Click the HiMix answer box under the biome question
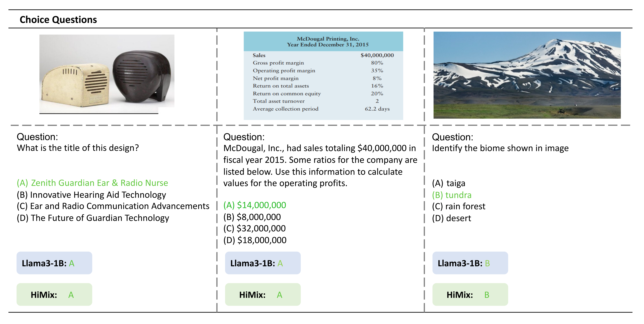The image size is (644, 324). (470, 294)
